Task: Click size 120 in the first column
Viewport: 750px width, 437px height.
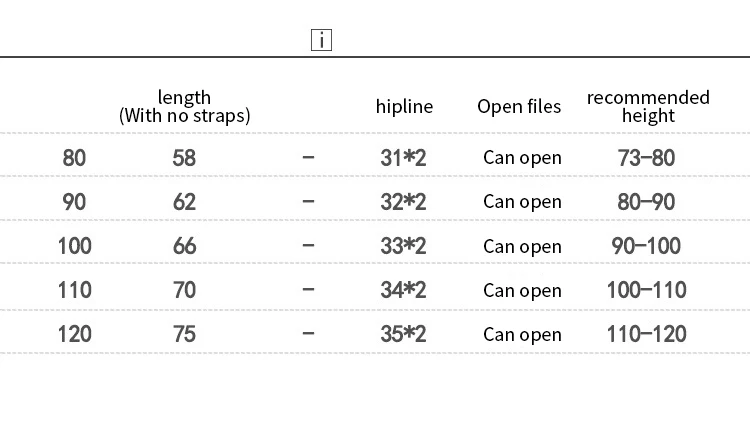Action: tap(74, 334)
